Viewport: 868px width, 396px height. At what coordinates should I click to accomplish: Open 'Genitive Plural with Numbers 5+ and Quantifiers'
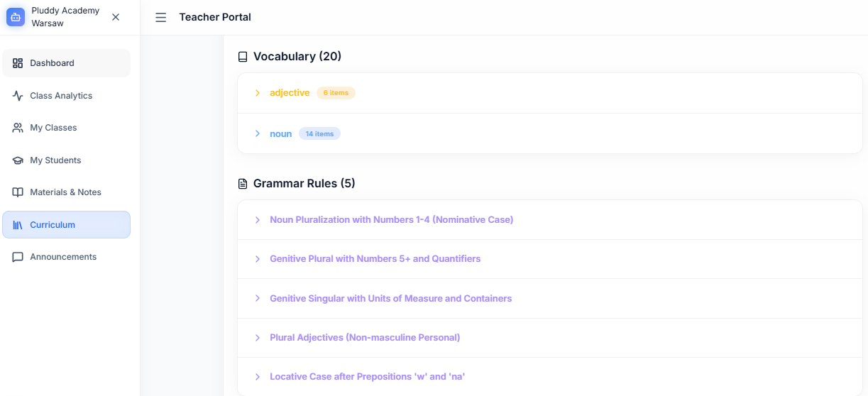[375, 259]
